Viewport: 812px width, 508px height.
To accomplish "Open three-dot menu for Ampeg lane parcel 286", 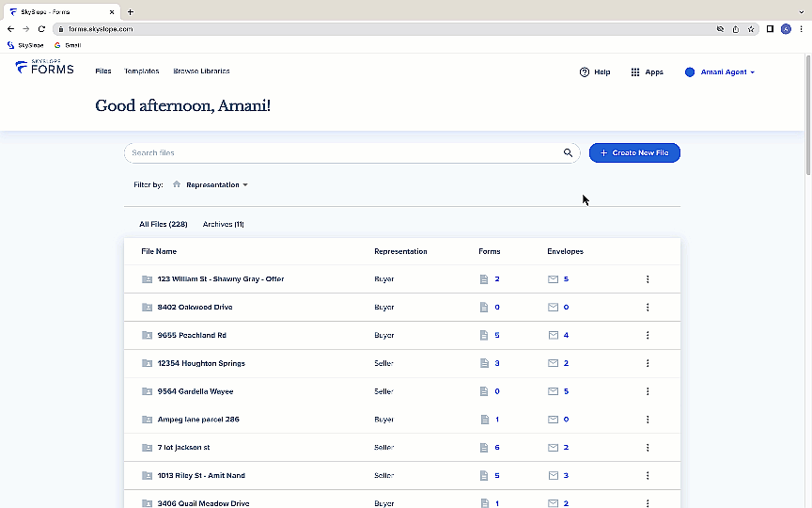I will coord(648,420).
